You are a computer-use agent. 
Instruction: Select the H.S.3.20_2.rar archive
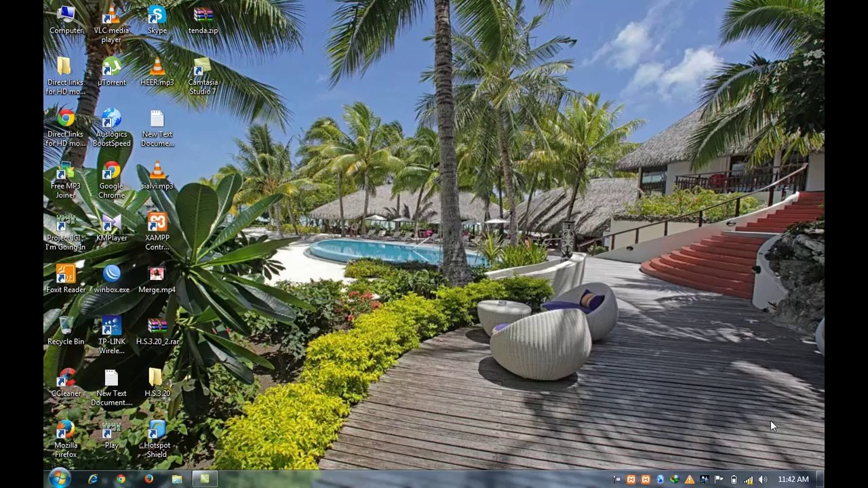[157, 331]
